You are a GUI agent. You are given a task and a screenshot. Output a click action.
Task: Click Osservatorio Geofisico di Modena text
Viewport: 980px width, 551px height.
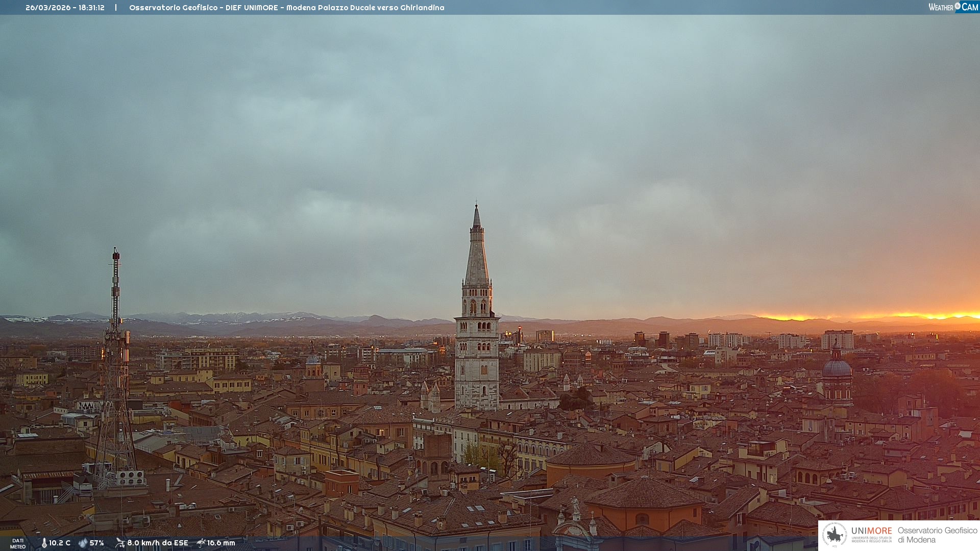point(937,535)
